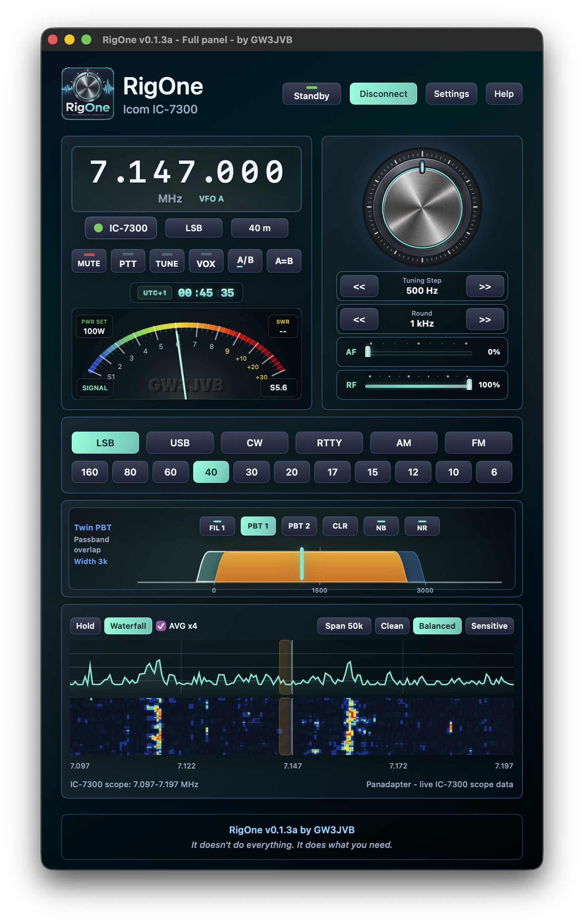Swap VFOs with the A/B button
The height and width of the screenshot is (924, 584).
tap(245, 261)
